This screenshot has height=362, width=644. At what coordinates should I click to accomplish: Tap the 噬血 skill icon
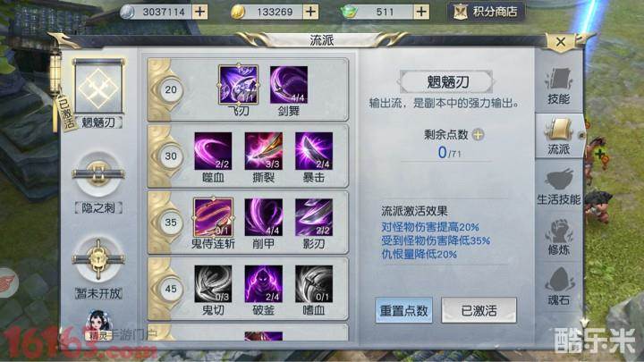tap(213, 151)
